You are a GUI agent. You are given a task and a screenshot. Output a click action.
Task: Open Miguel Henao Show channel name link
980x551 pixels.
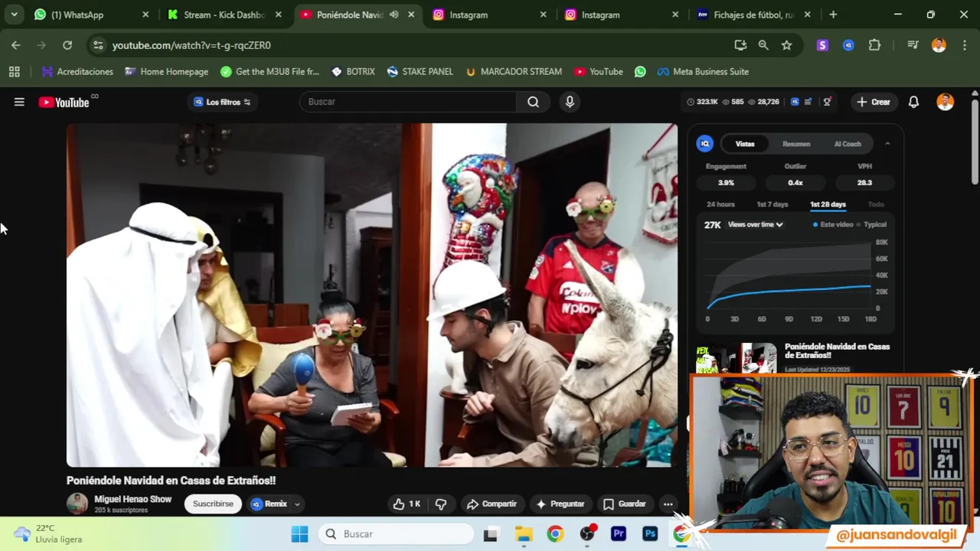pyautogui.click(x=132, y=499)
